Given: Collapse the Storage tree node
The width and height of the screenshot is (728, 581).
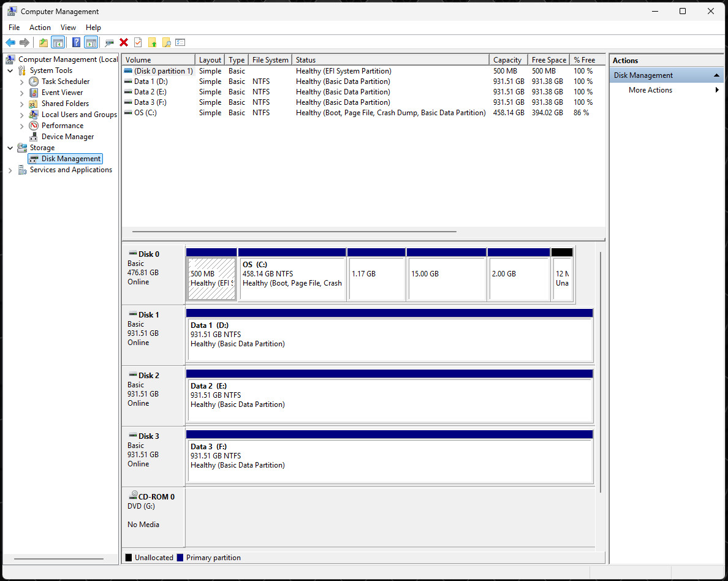Looking at the screenshot, I should point(10,148).
